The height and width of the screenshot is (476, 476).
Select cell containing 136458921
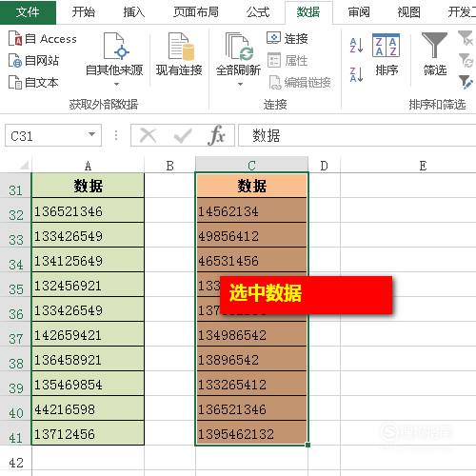(x=88, y=359)
